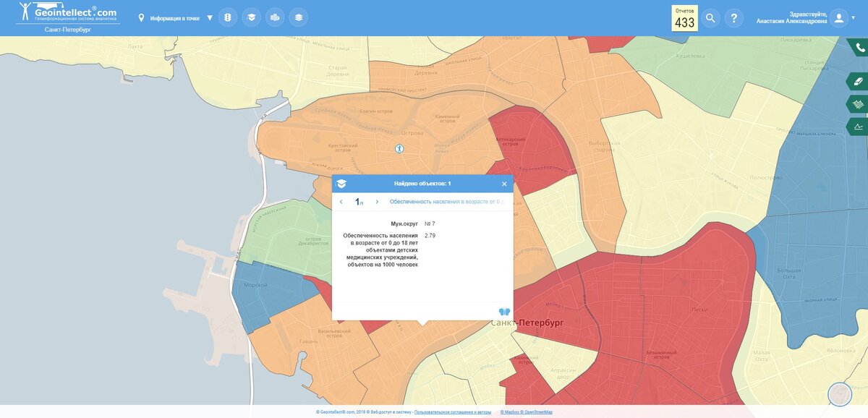Close the 'Найдено объектов' popup

(x=504, y=184)
